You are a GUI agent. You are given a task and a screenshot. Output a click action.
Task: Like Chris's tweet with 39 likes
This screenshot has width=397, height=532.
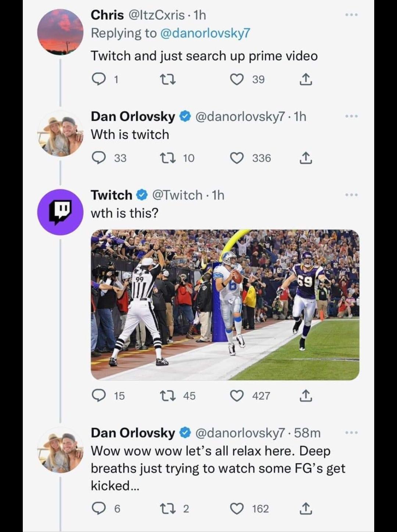pos(237,79)
